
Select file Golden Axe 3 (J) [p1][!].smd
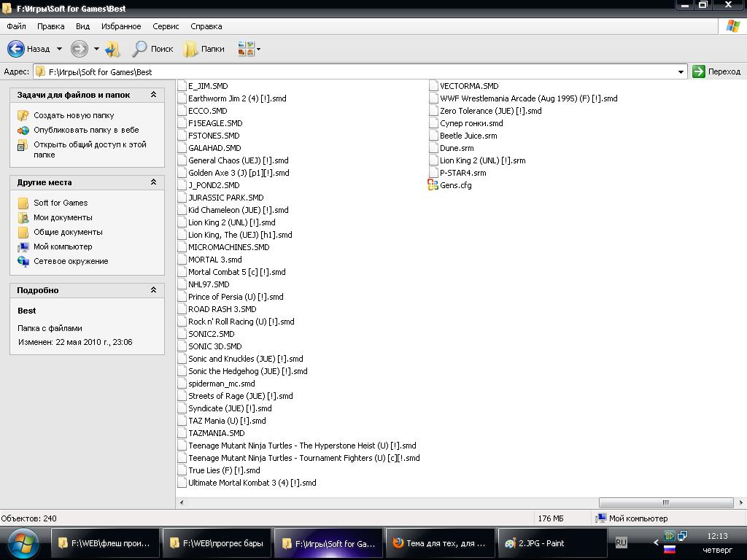[239, 173]
